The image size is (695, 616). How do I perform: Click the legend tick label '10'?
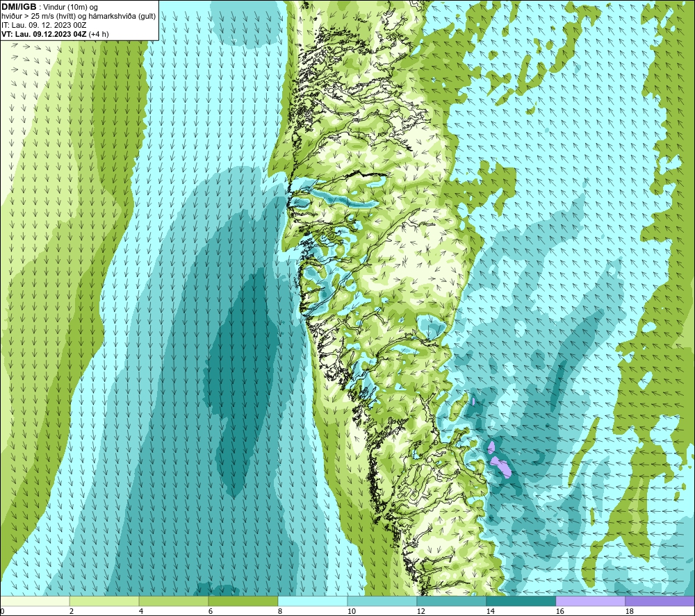(x=351, y=611)
